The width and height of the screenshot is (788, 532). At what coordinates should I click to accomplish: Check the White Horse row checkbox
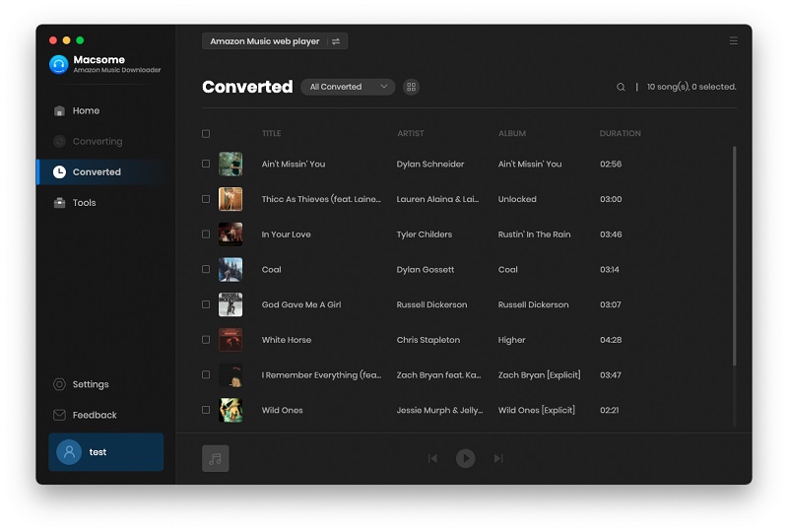(x=206, y=340)
